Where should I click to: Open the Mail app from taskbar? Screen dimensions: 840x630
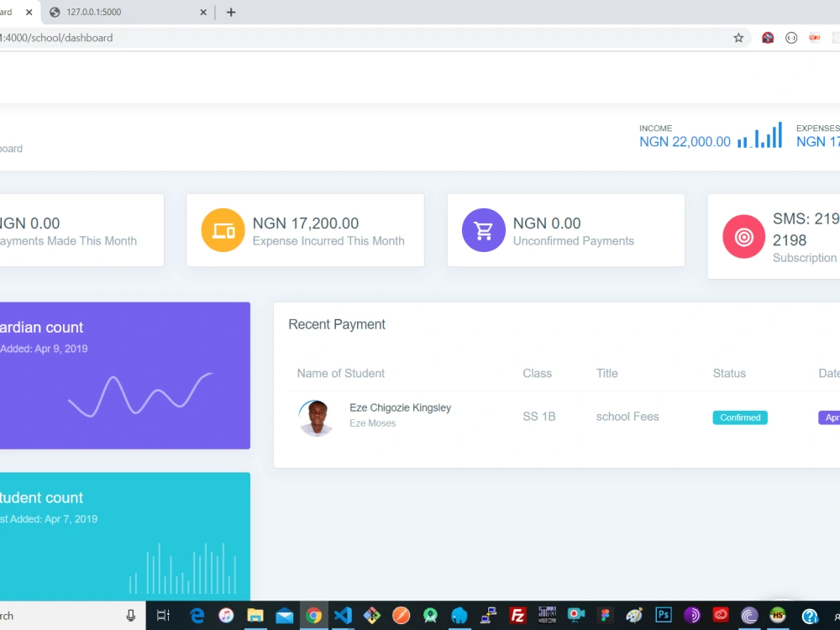tap(285, 616)
